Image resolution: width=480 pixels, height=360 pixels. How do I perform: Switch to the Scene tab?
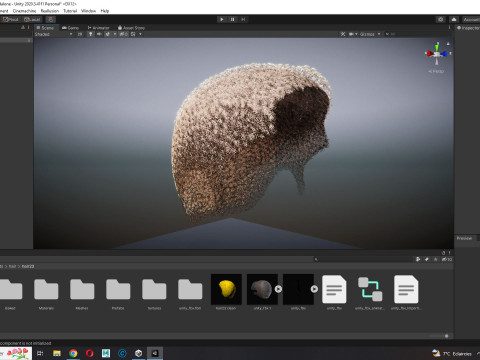(x=46, y=28)
